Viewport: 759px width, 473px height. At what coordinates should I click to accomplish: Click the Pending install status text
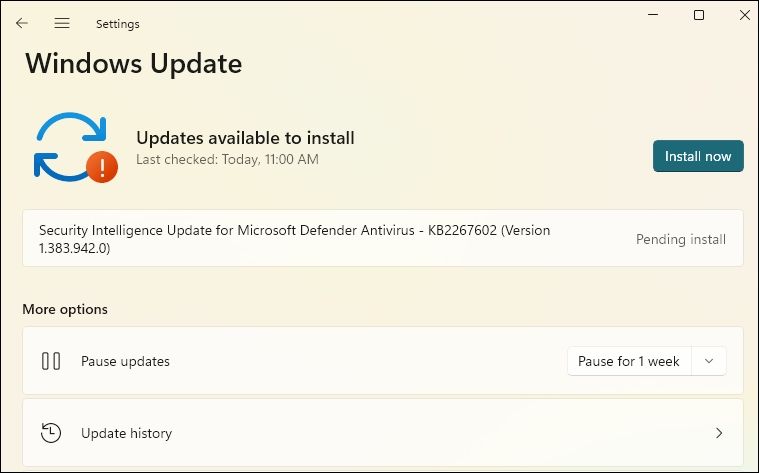pyautogui.click(x=681, y=239)
